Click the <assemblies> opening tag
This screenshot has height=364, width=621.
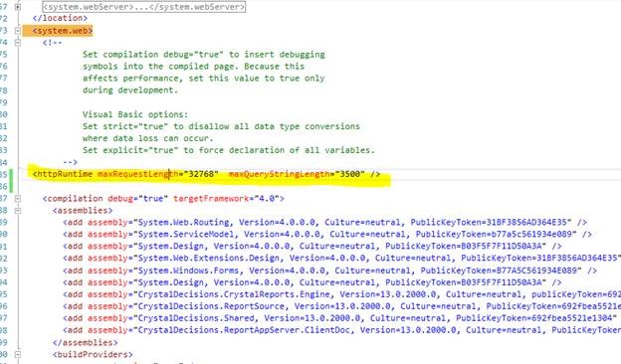click(x=83, y=211)
